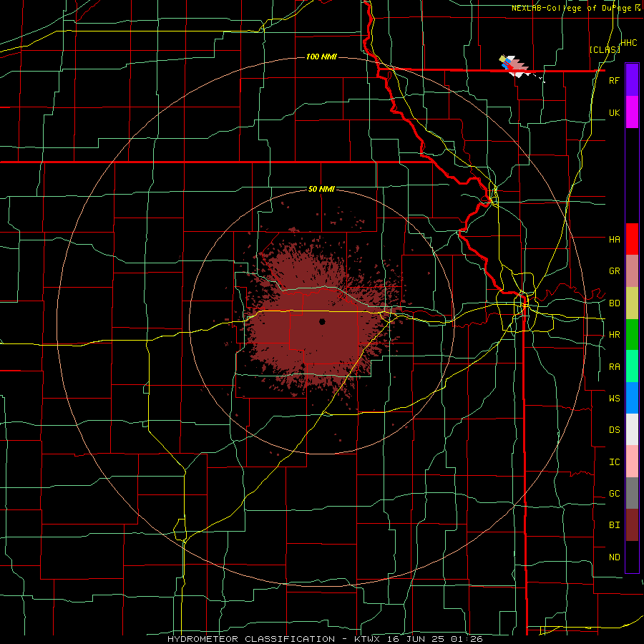Click the "IC" legend label
644x644 pixels.
pyautogui.click(x=614, y=462)
